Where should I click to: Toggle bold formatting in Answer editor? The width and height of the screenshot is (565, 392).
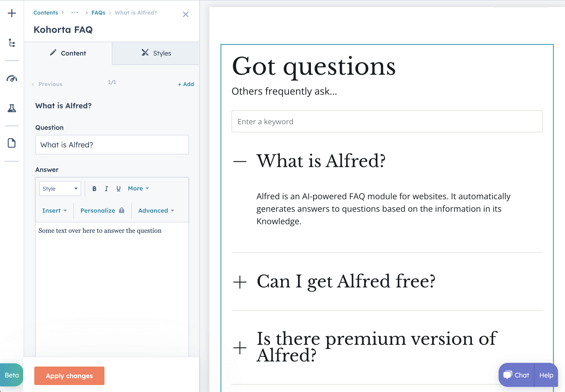(x=94, y=189)
